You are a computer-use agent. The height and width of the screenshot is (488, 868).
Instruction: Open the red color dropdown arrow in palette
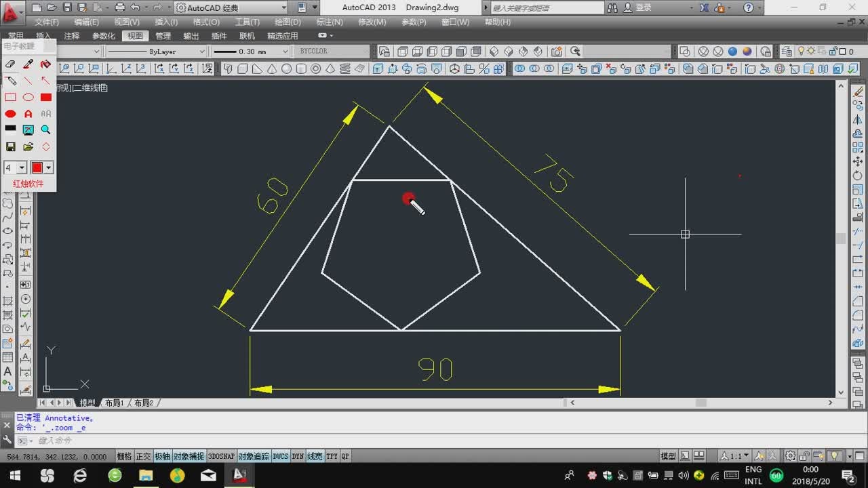[x=49, y=167]
